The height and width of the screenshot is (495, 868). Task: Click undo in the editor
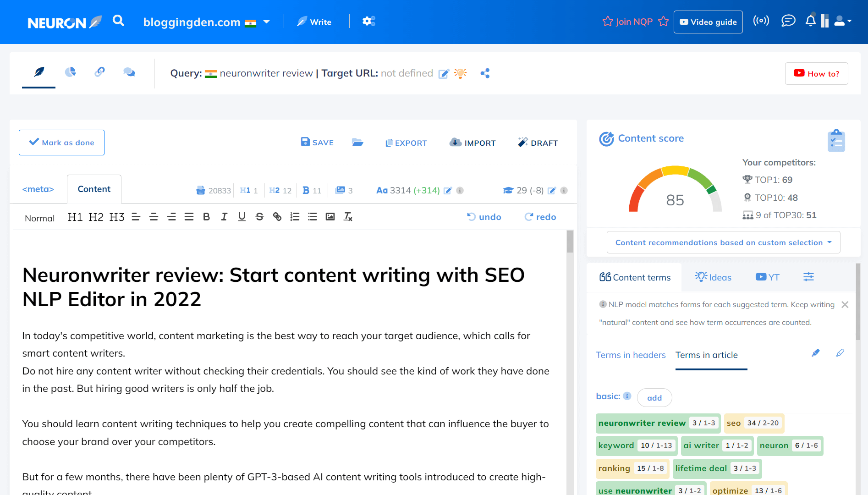[484, 217]
